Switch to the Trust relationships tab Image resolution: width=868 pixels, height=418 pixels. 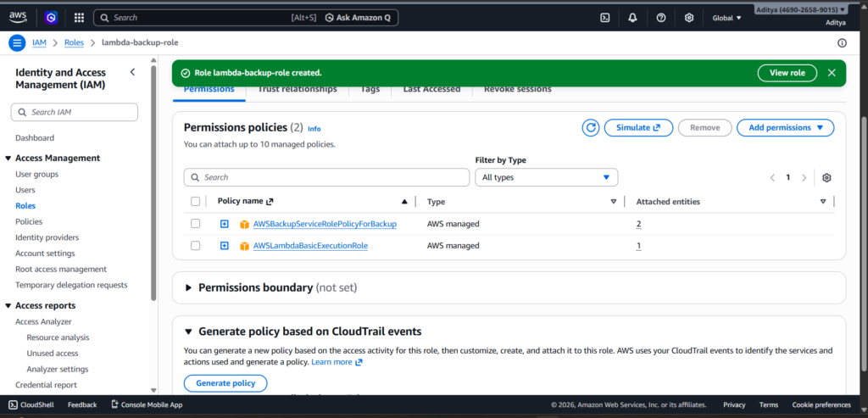pos(297,89)
